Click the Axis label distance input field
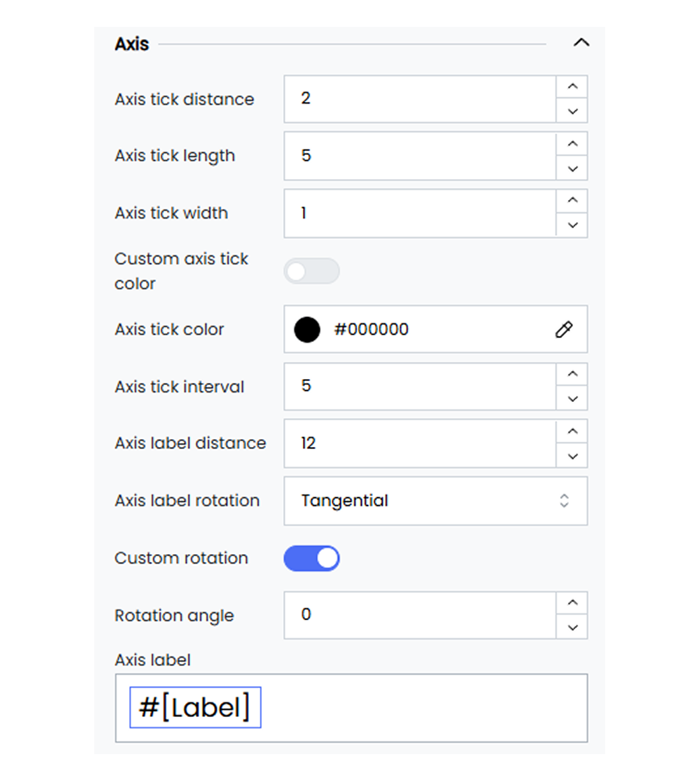Screen dimensions: 700x781 click(420, 443)
